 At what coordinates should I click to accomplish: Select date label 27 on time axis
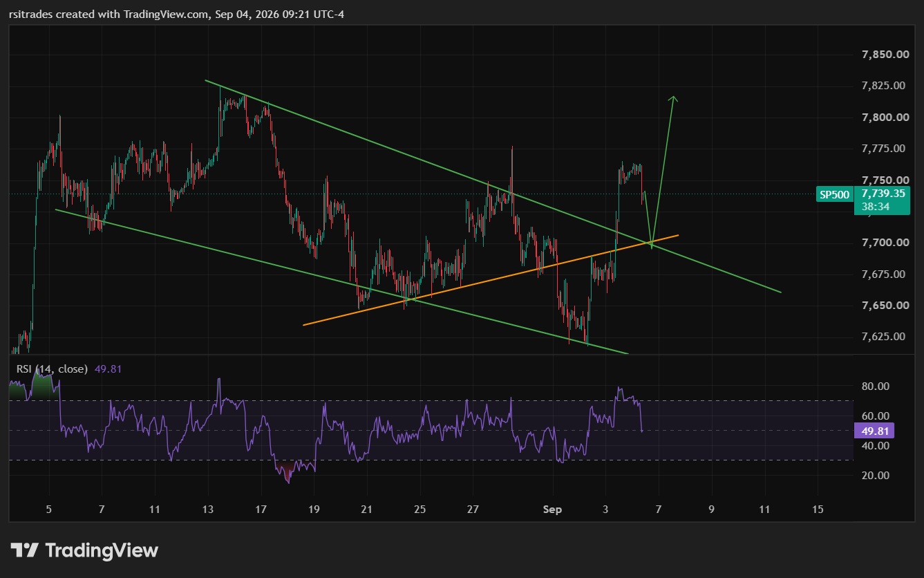point(473,510)
